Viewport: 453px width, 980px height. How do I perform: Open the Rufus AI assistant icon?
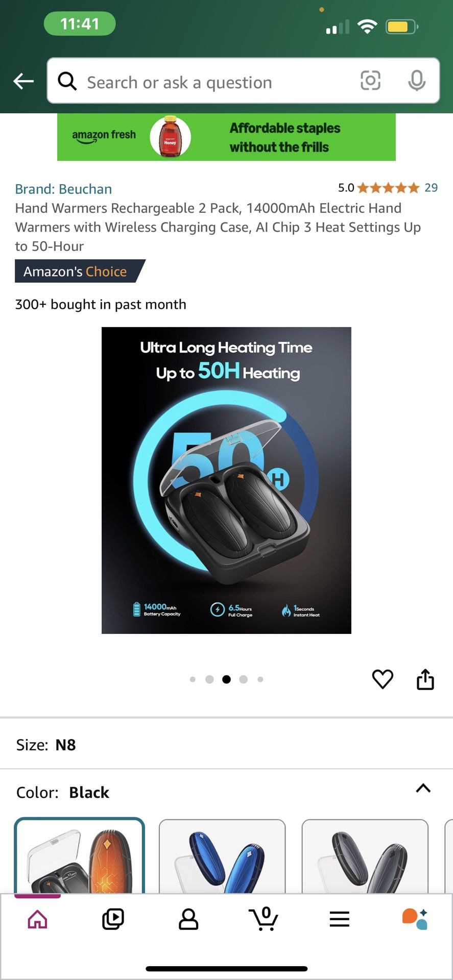tap(415, 919)
